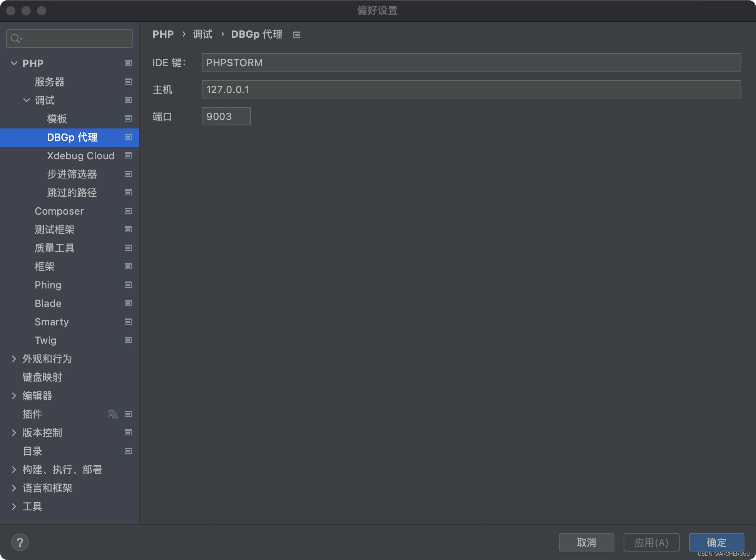
Task: Click the project-level icon beside 版本控制
Action: point(128,433)
